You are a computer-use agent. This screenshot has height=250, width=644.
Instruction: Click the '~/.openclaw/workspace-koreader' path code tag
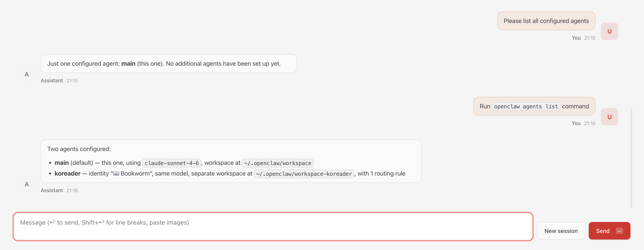[x=304, y=174]
